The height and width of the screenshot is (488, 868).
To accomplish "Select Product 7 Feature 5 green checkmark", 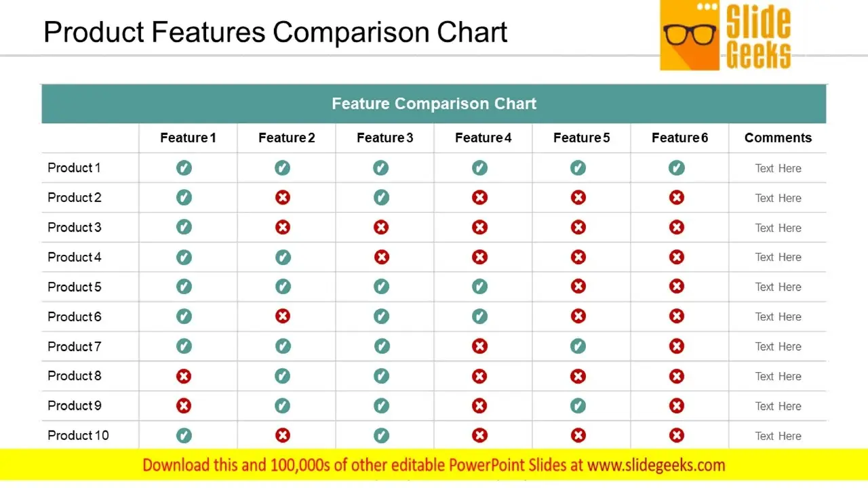I will click(578, 346).
